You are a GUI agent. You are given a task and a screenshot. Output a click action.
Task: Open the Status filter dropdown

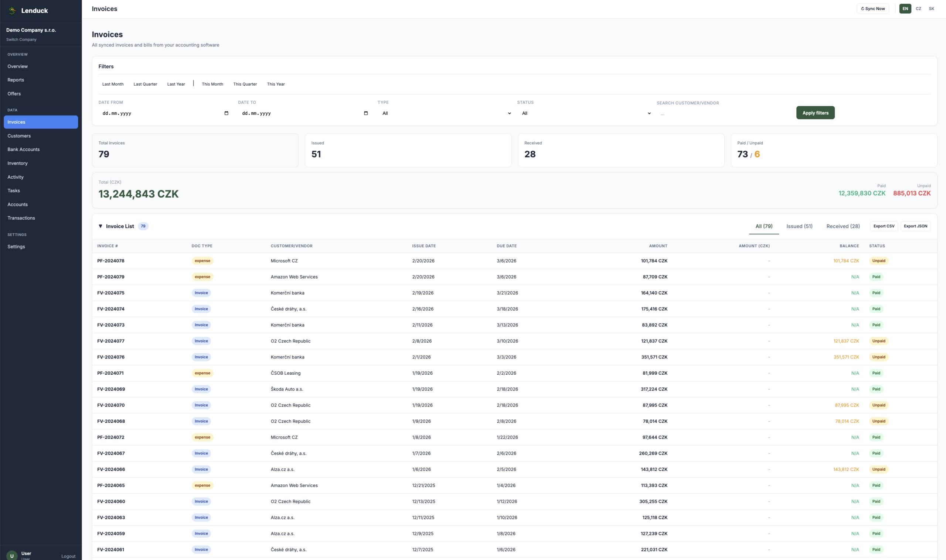coord(586,113)
